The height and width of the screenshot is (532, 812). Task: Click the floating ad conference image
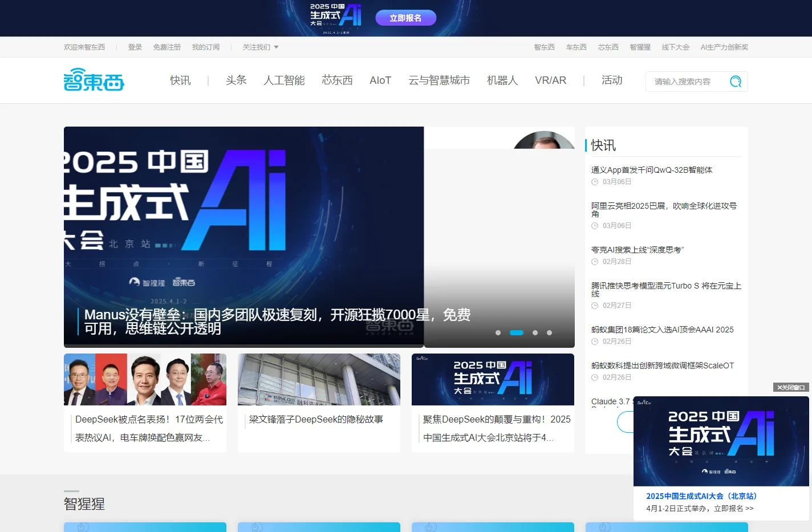(x=721, y=441)
